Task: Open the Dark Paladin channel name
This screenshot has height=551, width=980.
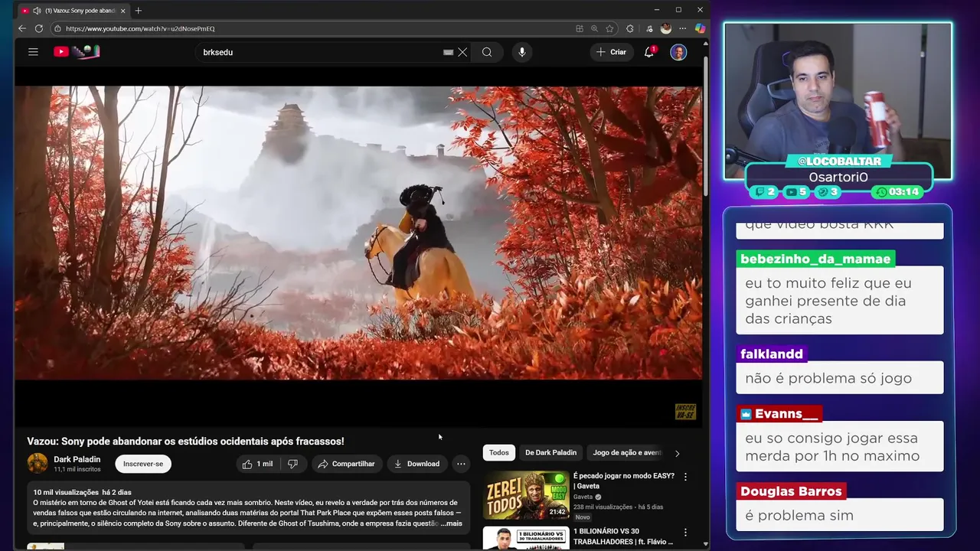Action: click(x=77, y=459)
